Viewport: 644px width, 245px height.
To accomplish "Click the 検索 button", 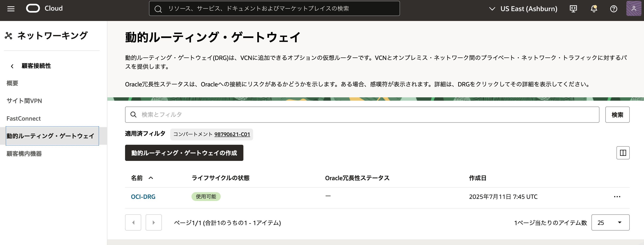I will pyautogui.click(x=617, y=115).
